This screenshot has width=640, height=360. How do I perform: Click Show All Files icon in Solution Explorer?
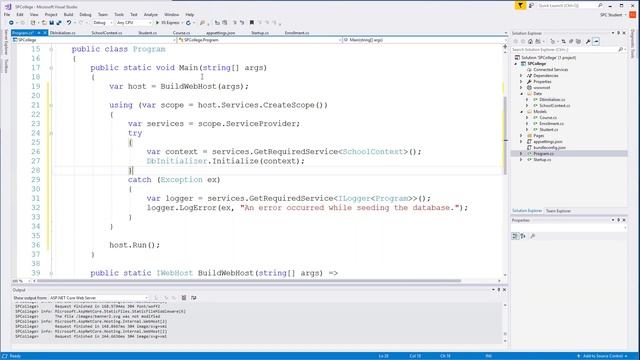point(578,41)
